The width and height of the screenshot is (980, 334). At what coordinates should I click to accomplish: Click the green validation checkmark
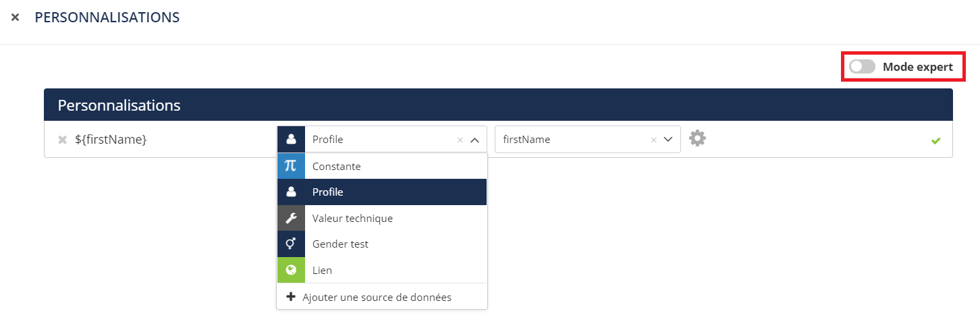[x=935, y=140]
